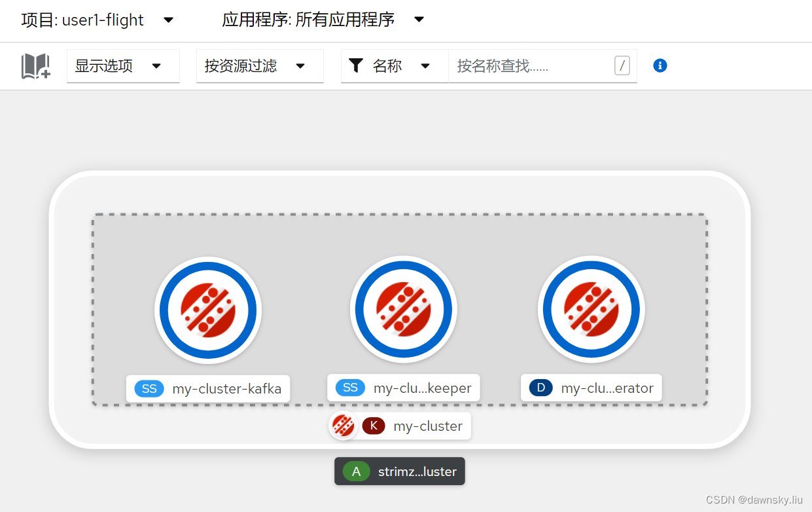Open the project user1-flight dropdown
This screenshot has width=812, height=512.
tap(98, 20)
